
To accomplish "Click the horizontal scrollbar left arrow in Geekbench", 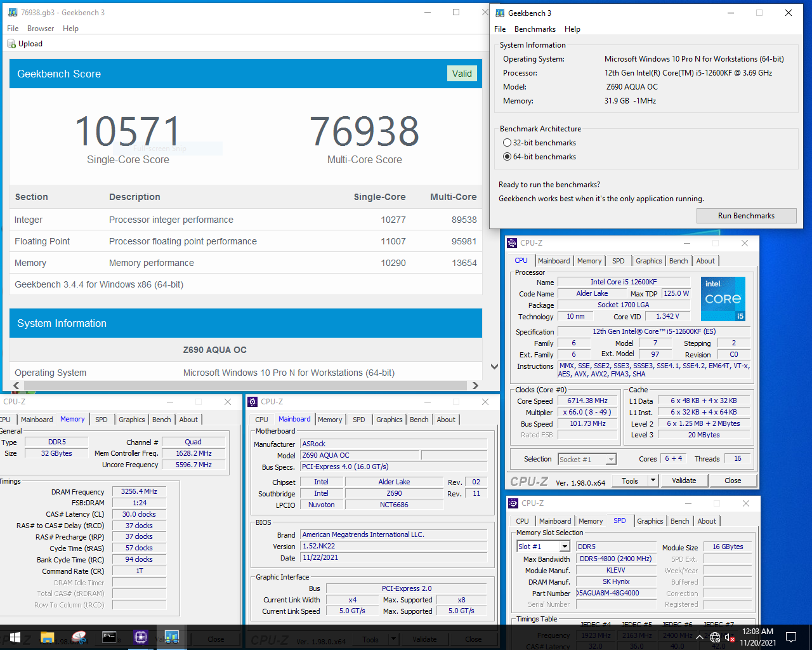I will (16, 385).
